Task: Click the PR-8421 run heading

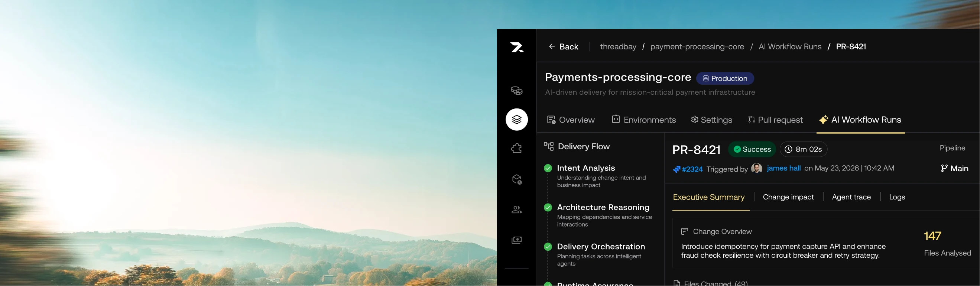Action: (x=696, y=150)
